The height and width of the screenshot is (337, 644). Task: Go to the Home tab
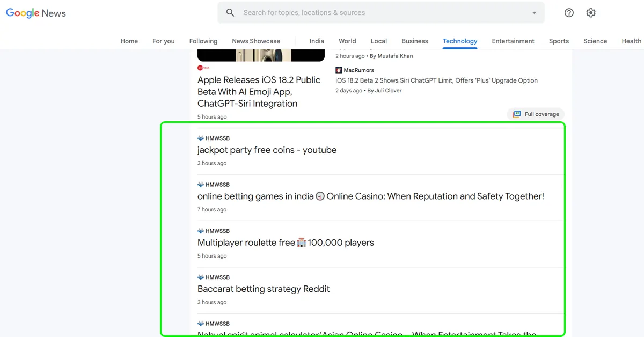coord(129,41)
